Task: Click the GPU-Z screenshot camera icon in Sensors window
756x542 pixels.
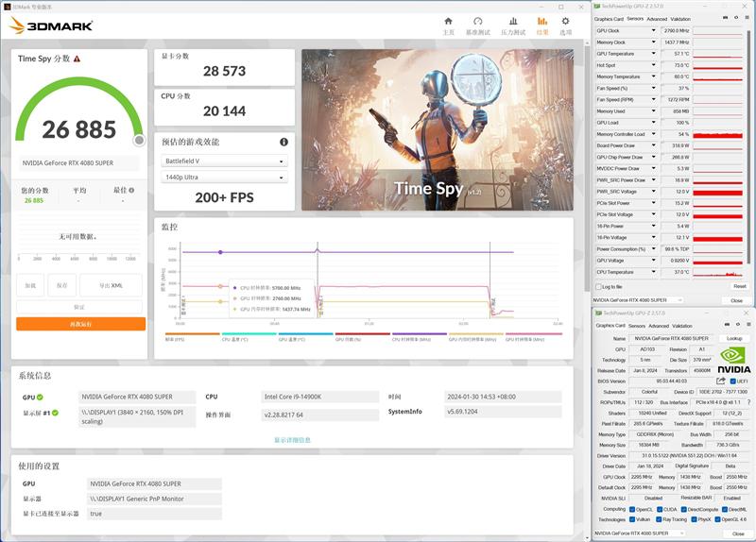Action: tap(726, 18)
